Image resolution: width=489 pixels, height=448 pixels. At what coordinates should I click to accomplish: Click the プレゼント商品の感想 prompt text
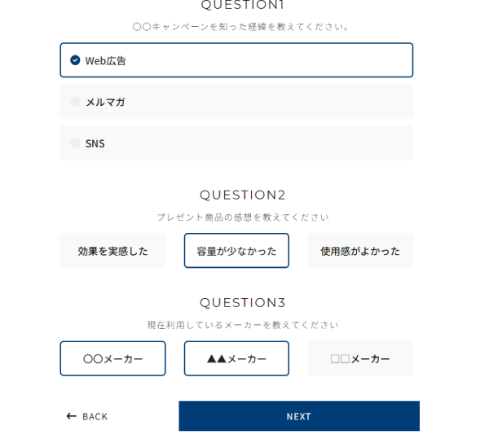pyautogui.click(x=243, y=217)
